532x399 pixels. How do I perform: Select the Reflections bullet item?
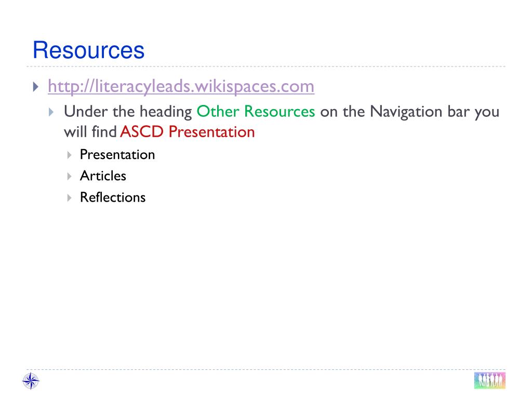(113, 197)
